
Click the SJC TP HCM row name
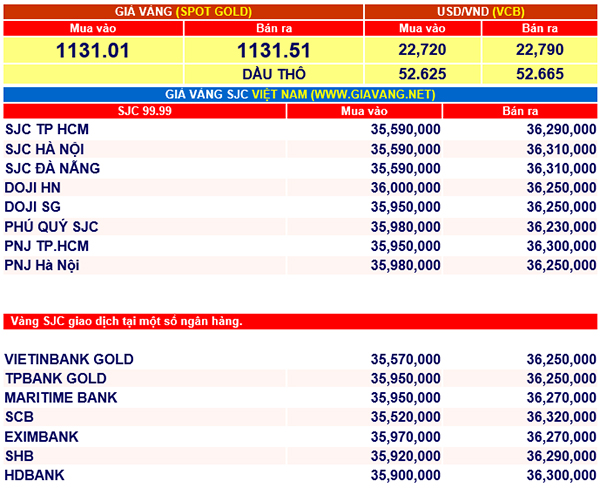(x=47, y=129)
